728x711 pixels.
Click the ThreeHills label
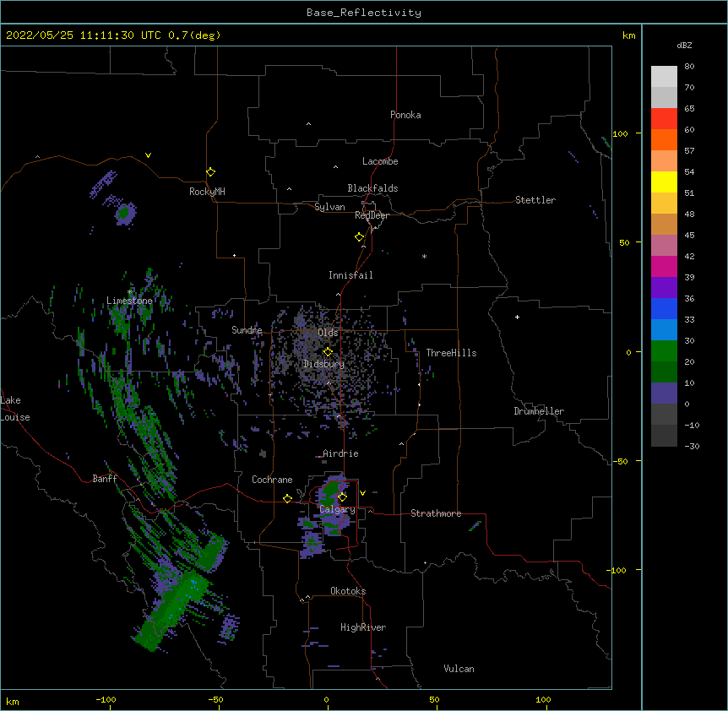pos(451,353)
